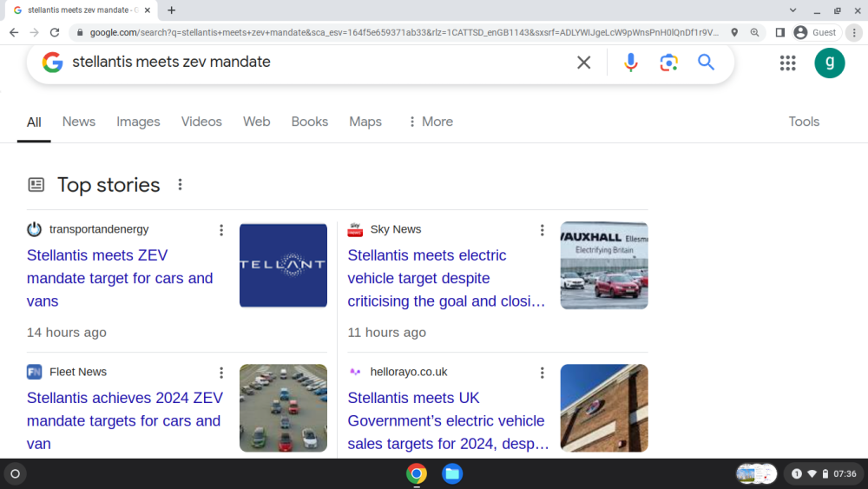Open 'Stellantis meets electric vehicle target' Sky News article
Image resolution: width=868 pixels, height=489 pixels.
pos(447,278)
